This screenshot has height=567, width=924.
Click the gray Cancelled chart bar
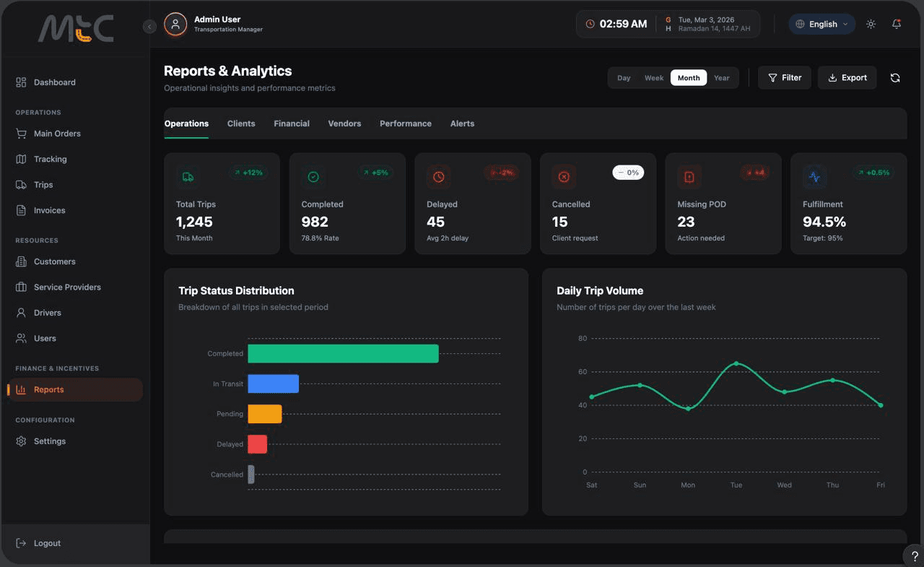point(251,475)
